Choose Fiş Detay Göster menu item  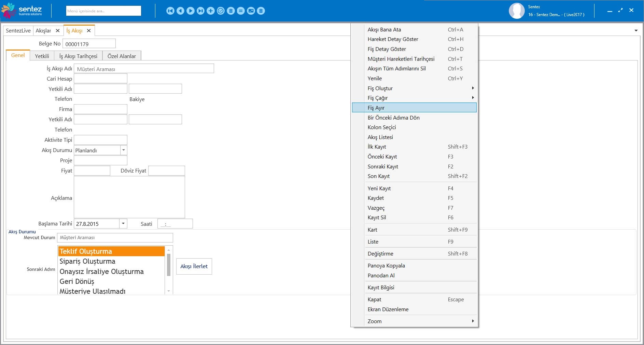[414, 49]
